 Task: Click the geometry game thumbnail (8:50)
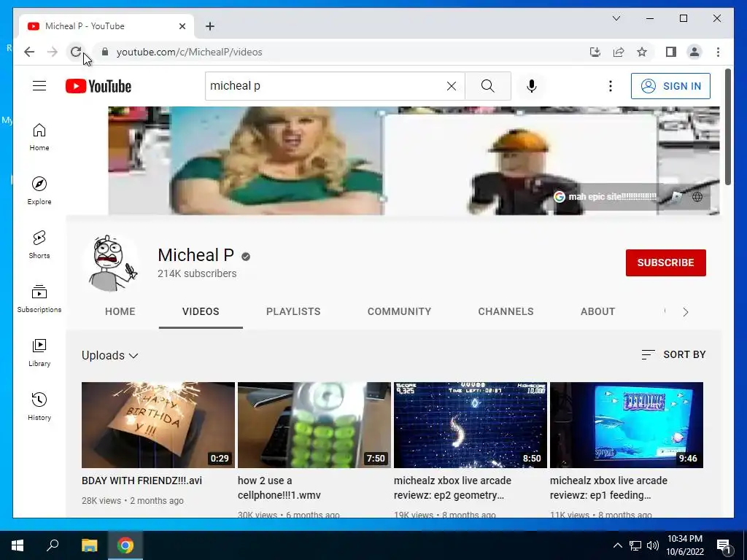tap(471, 425)
